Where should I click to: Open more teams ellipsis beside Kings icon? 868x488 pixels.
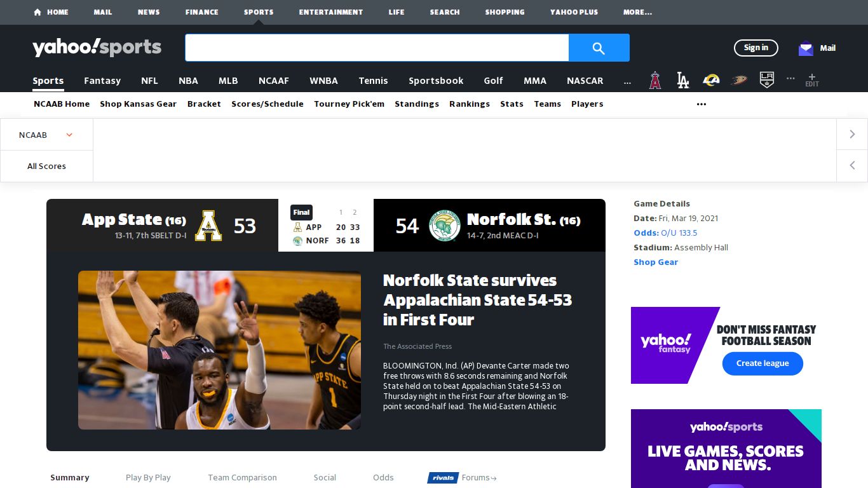(790, 78)
